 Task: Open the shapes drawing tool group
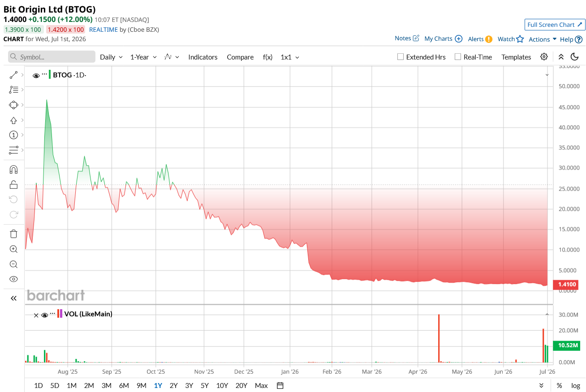click(x=13, y=105)
